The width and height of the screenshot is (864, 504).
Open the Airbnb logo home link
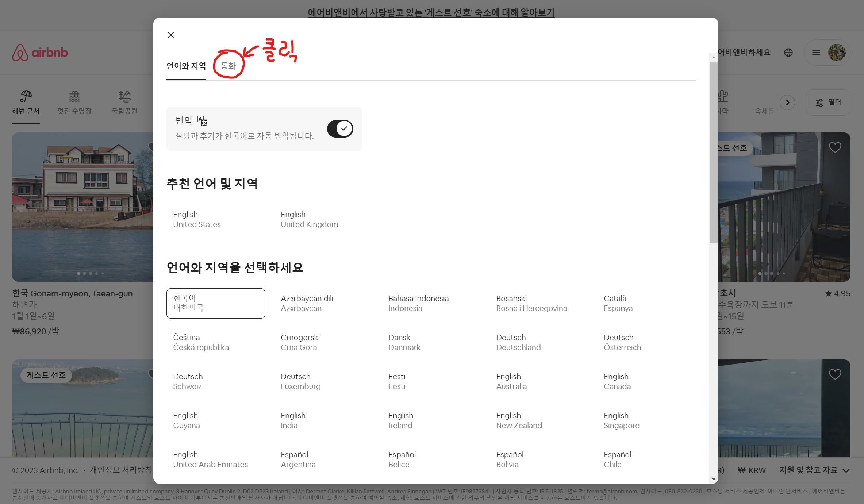(x=40, y=53)
